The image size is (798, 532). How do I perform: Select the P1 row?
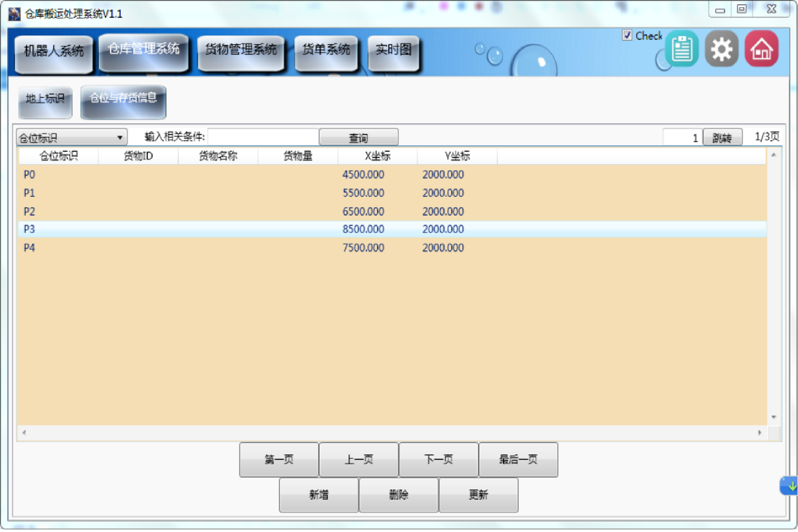click(392, 193)
